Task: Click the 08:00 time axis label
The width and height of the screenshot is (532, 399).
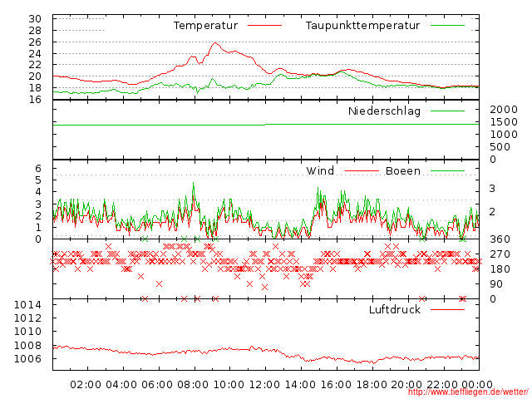Action: (x=193, y=385)
